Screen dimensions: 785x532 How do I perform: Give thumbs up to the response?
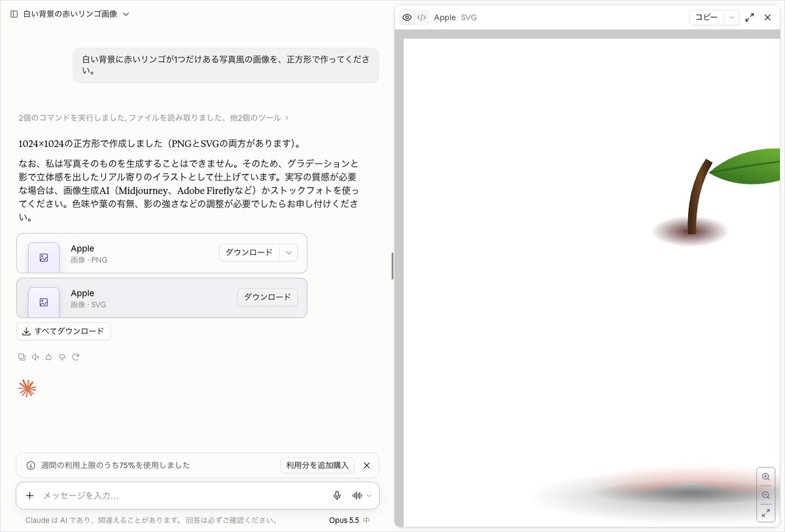48,357
